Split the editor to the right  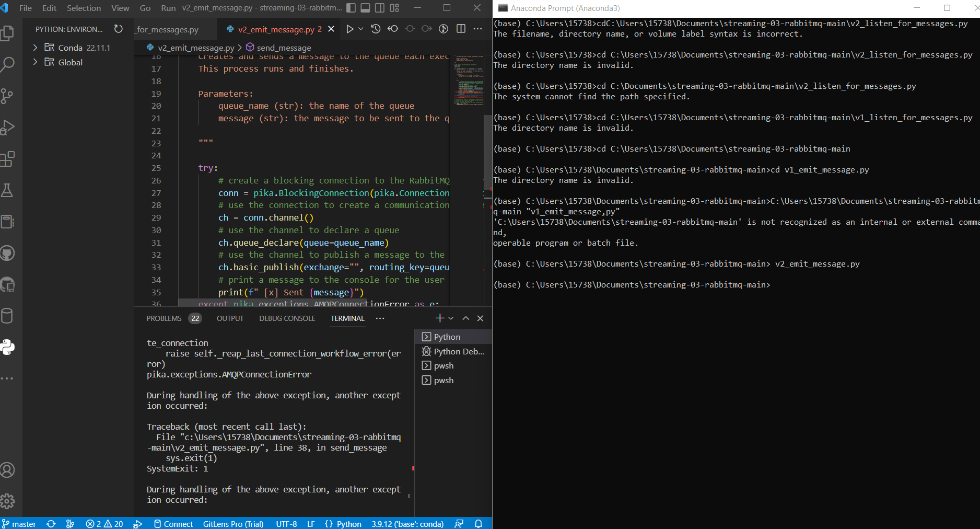point(461,29)
